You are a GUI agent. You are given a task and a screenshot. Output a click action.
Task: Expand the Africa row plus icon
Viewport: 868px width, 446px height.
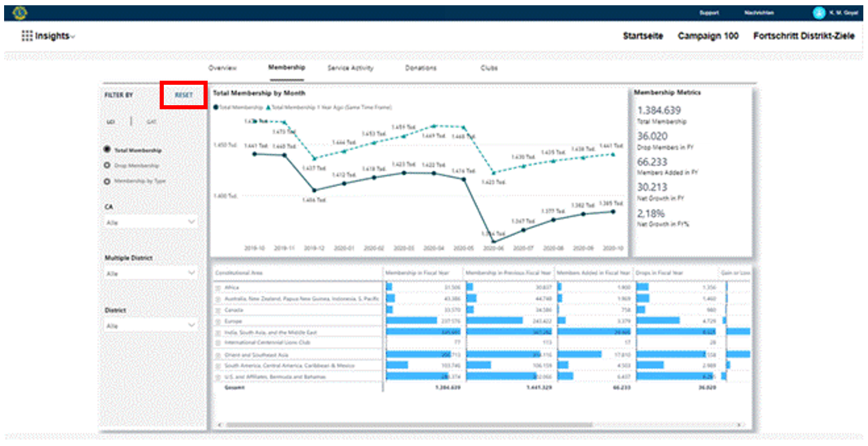coord(218,288)
